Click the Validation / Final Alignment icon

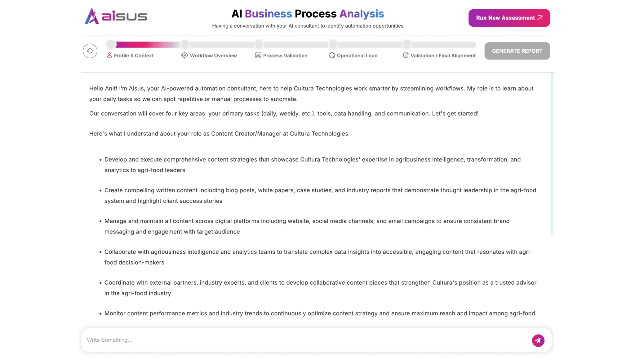[x=406, y=55]
